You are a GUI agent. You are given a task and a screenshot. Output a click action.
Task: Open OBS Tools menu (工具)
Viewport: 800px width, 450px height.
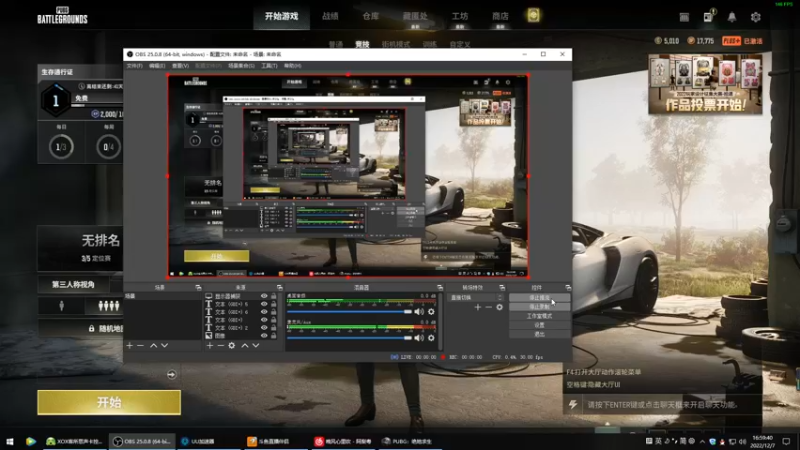click(269, 66)
